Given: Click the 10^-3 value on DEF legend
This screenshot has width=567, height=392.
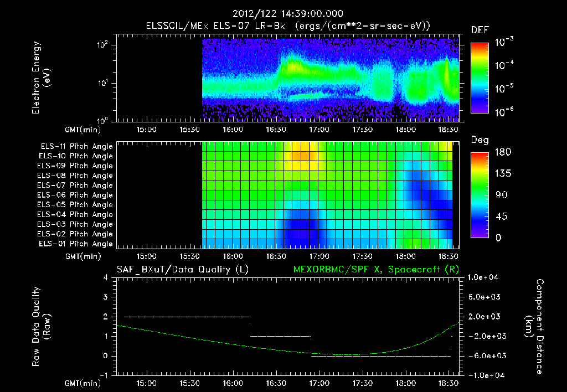Looking at the screenshot, I should 504,42.
